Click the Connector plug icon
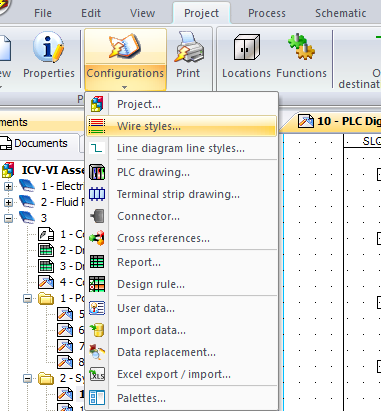The height and width of the screenshot is (411, 381). coord(97,216)
